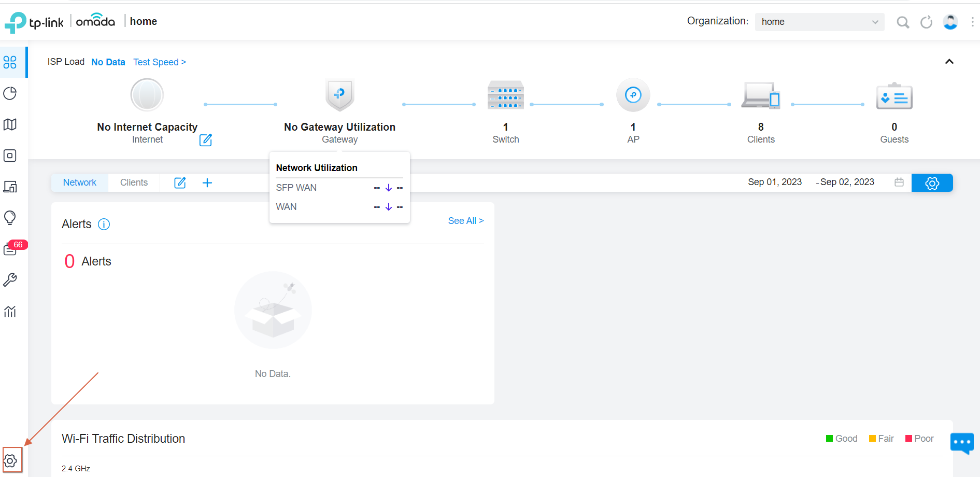The width and height of the screenshot is (980, 477).
Task: Click the 2.4 GHz label
Action: pos(76,469)
